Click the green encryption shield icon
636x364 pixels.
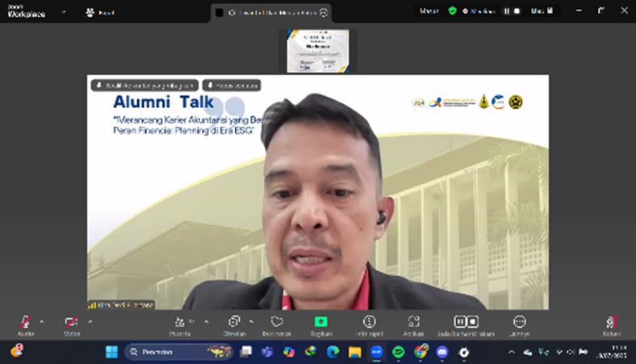[x=452, y=11]
